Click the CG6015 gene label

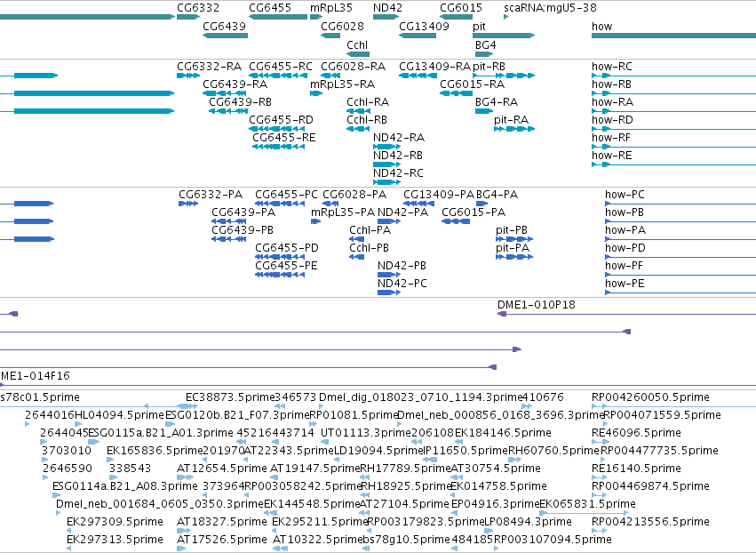461,8
